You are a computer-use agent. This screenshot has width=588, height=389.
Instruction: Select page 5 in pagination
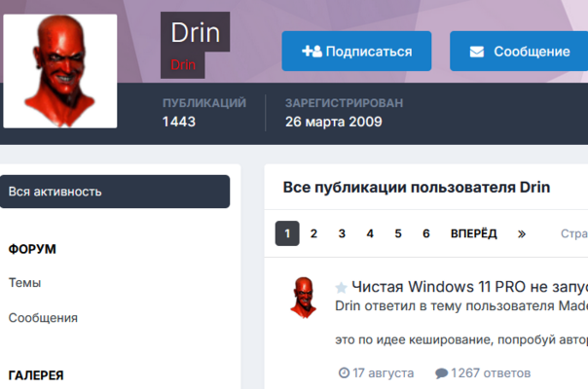pyautogui.click(x=398, y=233)
